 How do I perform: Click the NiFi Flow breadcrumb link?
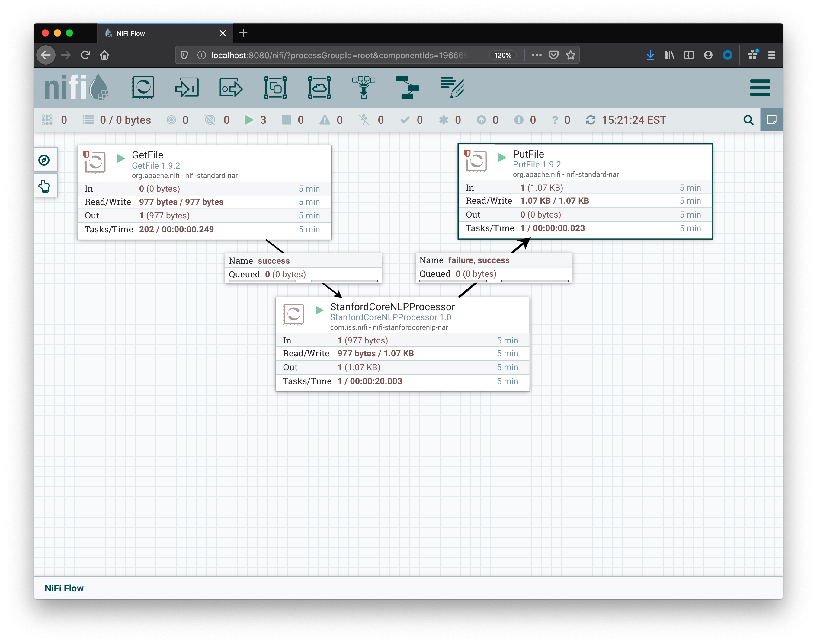tap(64, 588)
